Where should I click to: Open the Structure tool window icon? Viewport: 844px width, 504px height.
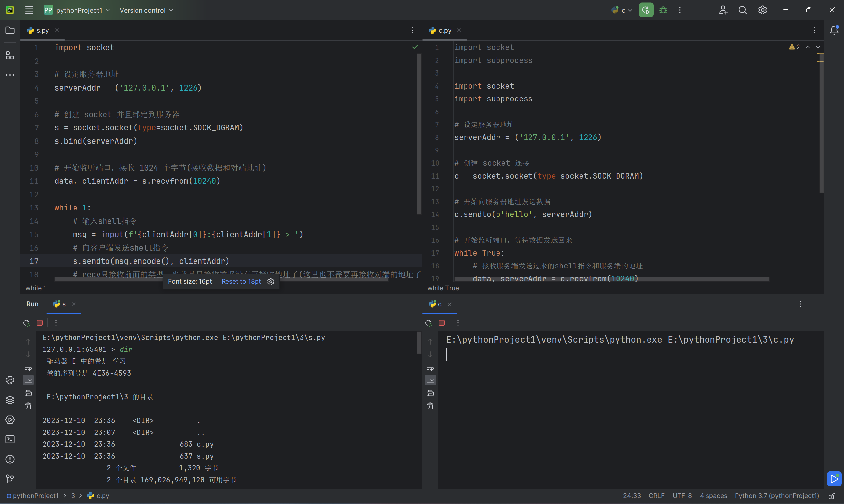10,55
